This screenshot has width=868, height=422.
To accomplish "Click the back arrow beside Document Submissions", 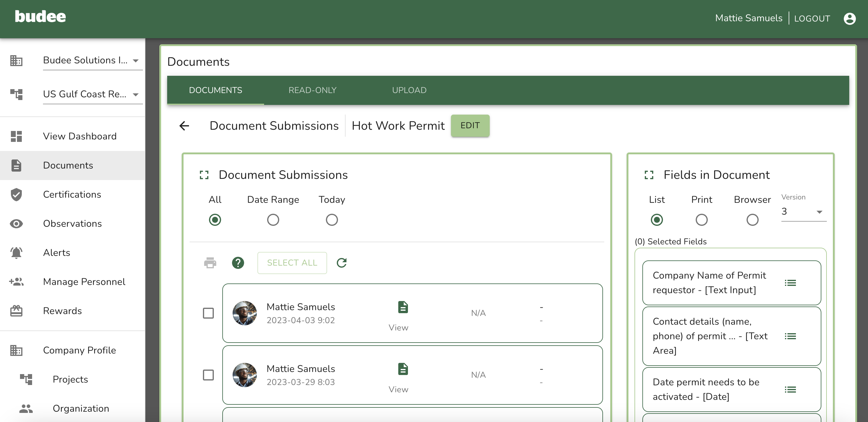I will [x=184, y=126].
